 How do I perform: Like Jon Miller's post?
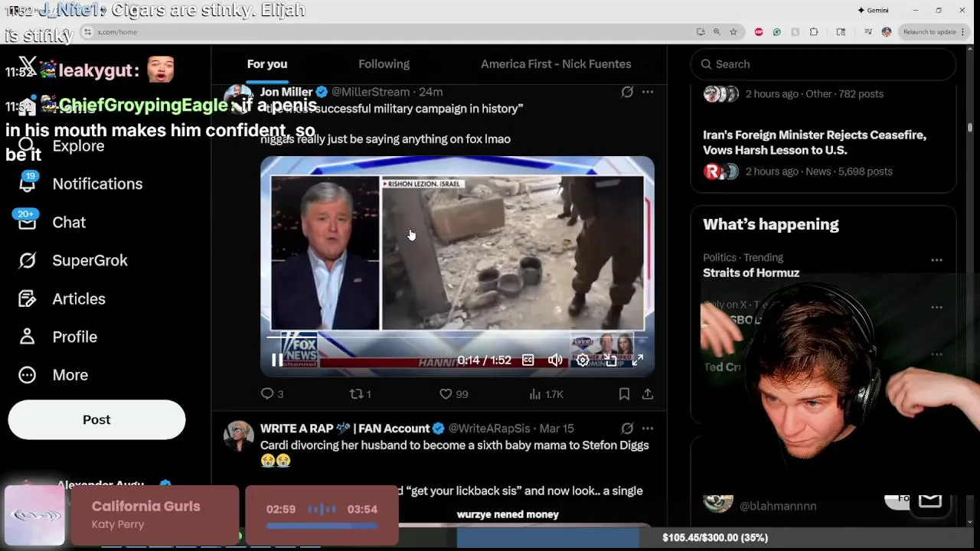coord(453,394)
